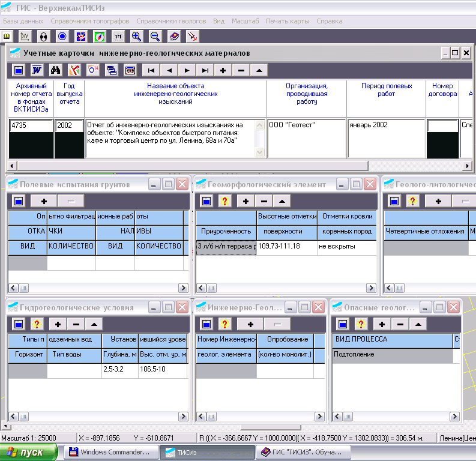Open Масштаб menu

pos(246,21)
